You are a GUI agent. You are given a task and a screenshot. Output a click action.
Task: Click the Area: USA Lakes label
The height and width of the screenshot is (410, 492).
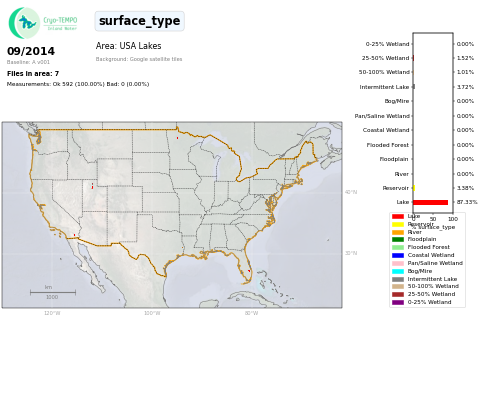coord(128,46)
